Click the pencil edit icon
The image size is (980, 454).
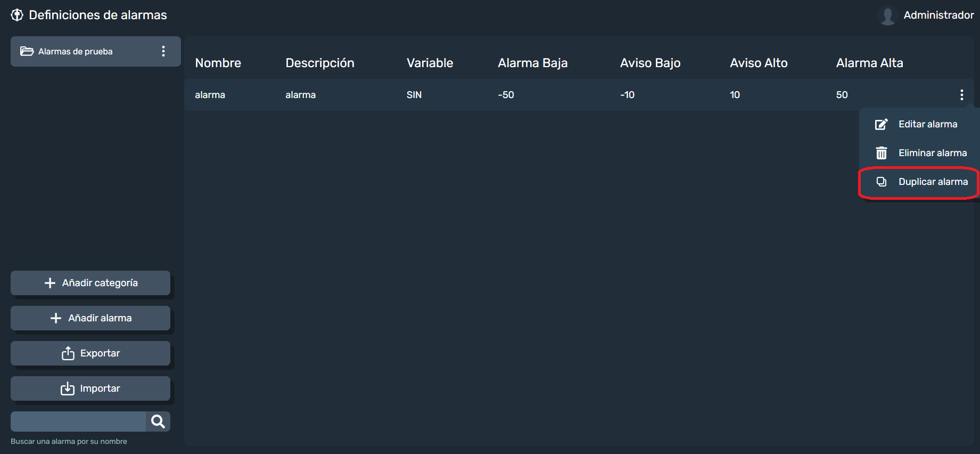[882, 124]
